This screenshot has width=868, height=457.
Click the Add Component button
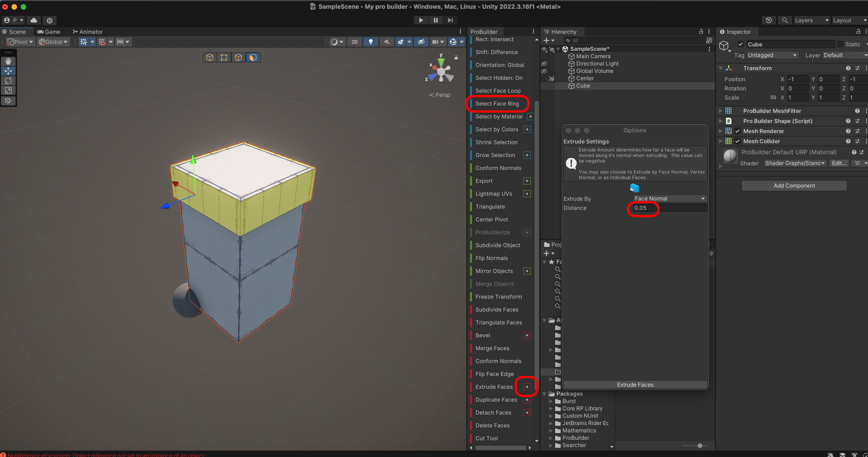coord(794,186)
